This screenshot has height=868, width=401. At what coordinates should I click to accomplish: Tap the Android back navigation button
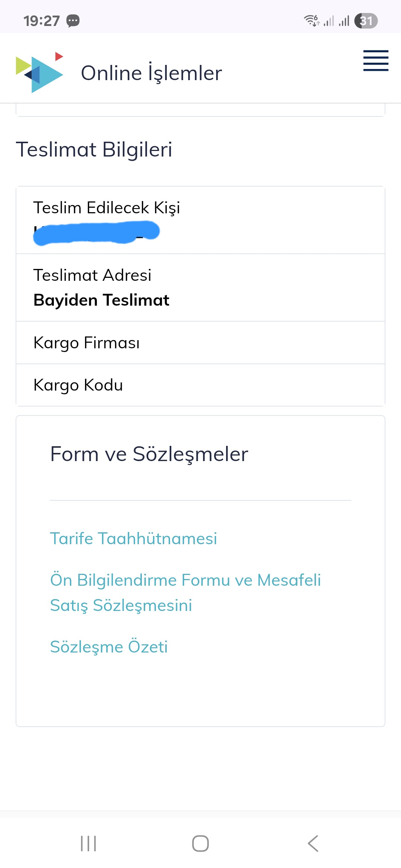313,844
